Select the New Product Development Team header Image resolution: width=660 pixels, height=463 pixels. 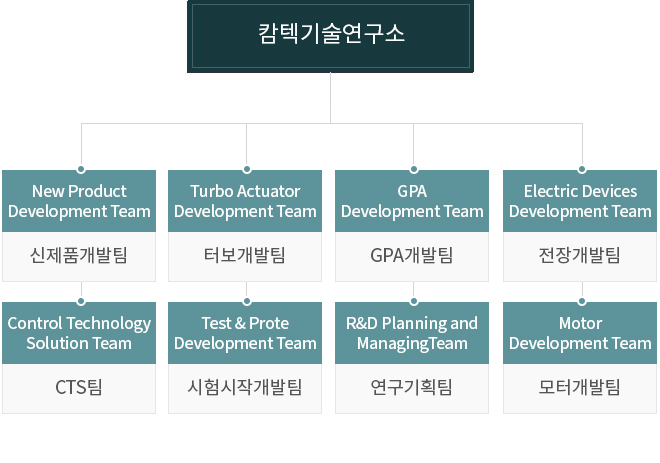(79, 201)
